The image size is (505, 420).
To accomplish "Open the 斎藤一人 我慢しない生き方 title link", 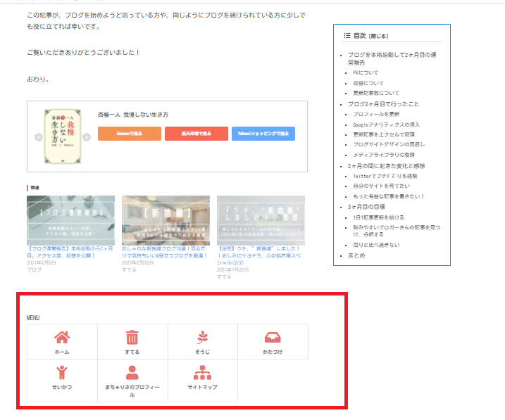I will pyautogui.click(x=133, y=115).
